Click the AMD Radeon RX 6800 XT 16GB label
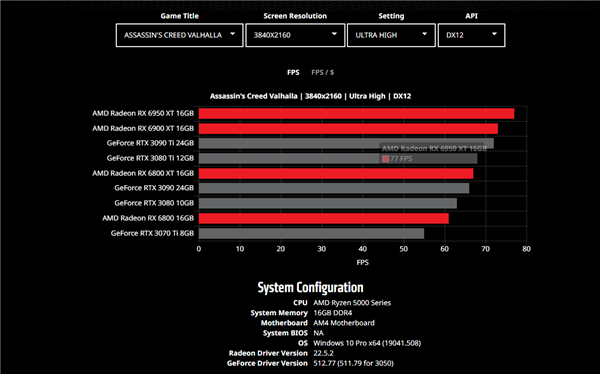Image resolution: width=600 pixels, height=374 pixels. pos(143,173)
